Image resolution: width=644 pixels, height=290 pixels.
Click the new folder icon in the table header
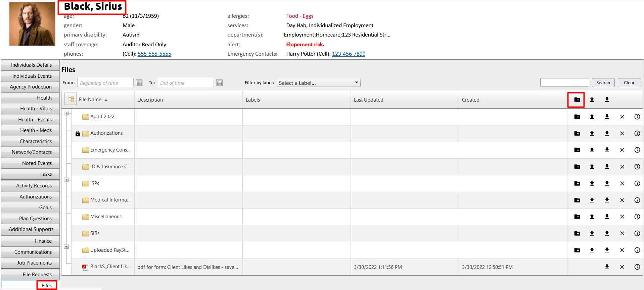click(x=577, y=100)
